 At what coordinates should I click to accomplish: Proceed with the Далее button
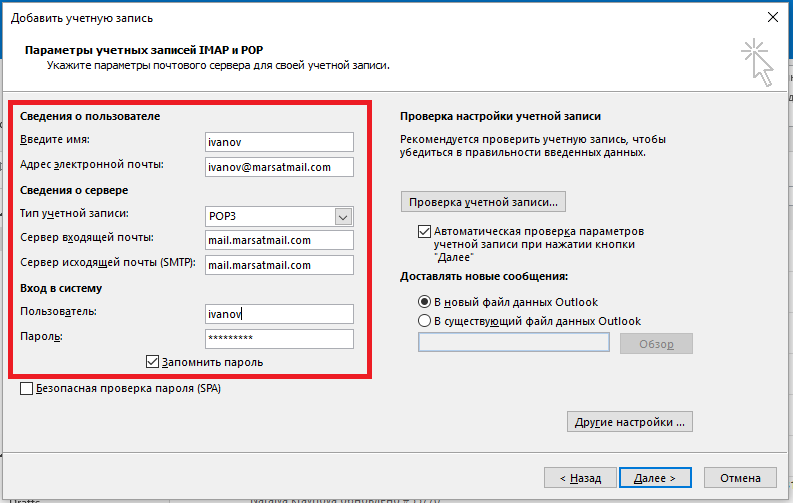[655, 478]
